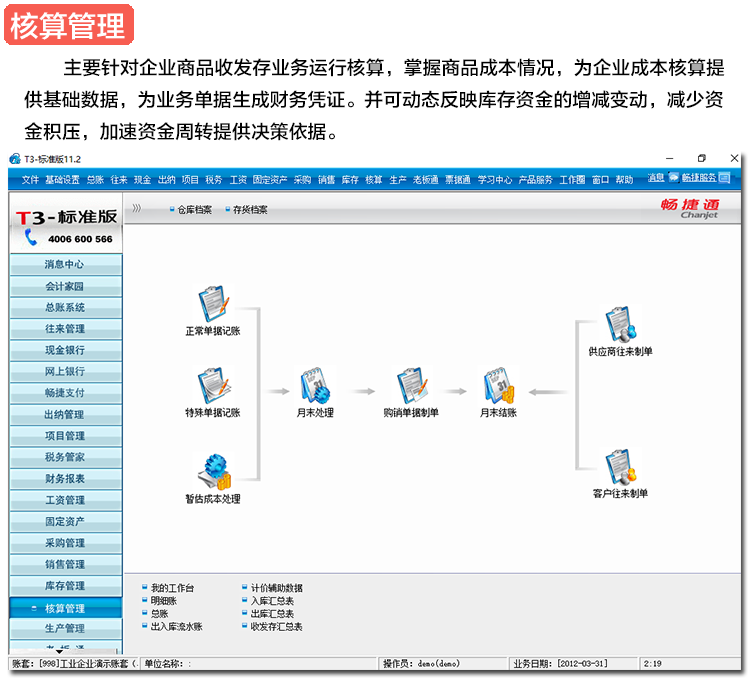Launch 月末处理 workflow icon
750x688 pixels.
[314, 385]
